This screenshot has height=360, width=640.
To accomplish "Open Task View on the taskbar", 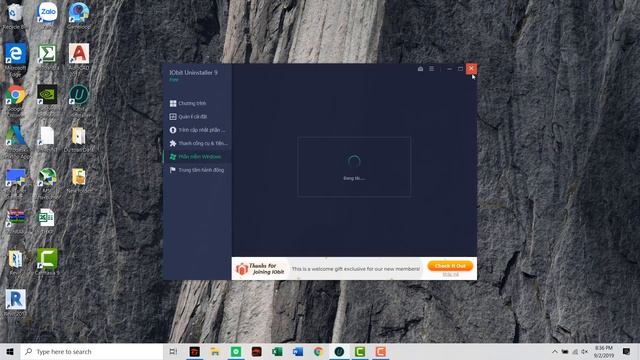I will [x=173, y=351].
